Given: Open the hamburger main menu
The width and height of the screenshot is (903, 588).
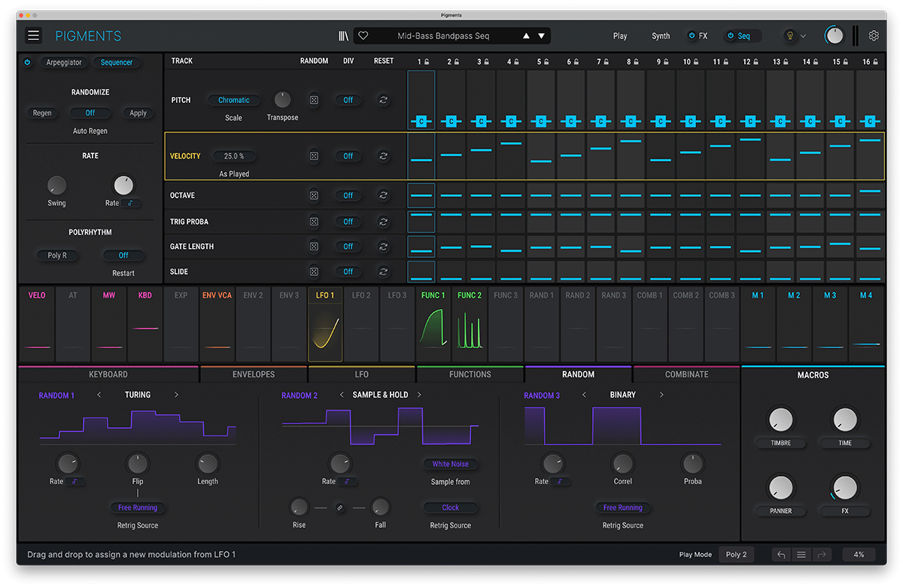Looking at the screenshot, I should pyautogui.click(x=33, y=35).
